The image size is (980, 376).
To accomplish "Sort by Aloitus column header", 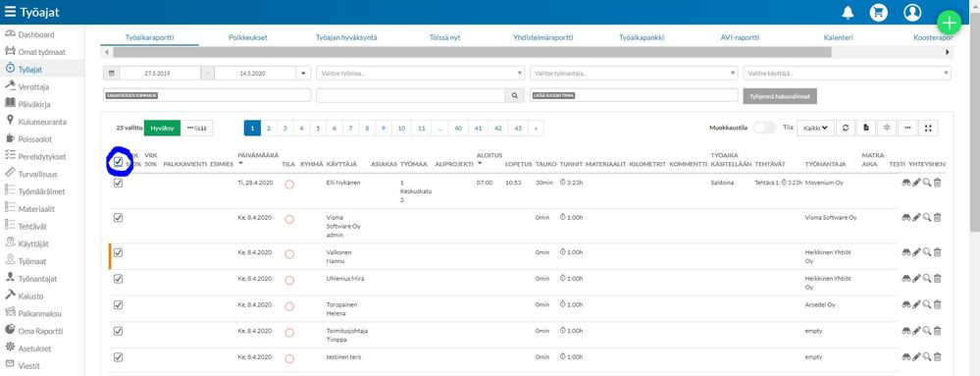I will [x=490, y=154].
